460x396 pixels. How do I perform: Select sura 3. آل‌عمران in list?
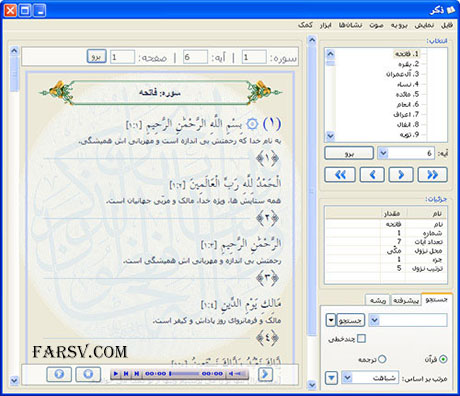pyautogui.click(x=402, y=74)
